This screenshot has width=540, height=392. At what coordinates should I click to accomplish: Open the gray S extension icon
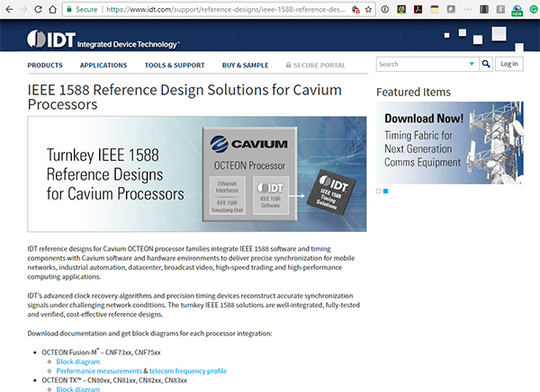500,9
